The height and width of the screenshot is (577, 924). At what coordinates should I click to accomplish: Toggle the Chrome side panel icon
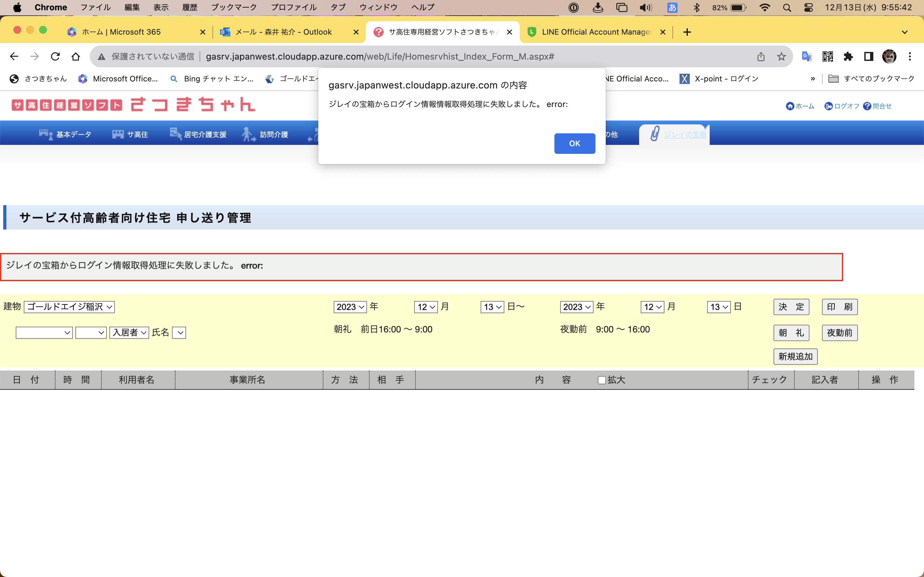click(x=868, y=56)
